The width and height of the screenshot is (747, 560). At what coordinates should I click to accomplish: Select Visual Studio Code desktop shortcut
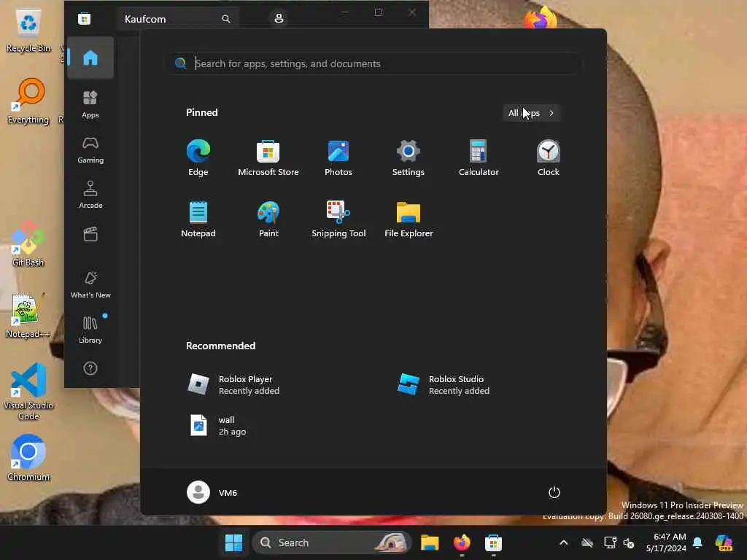(28, 392)
